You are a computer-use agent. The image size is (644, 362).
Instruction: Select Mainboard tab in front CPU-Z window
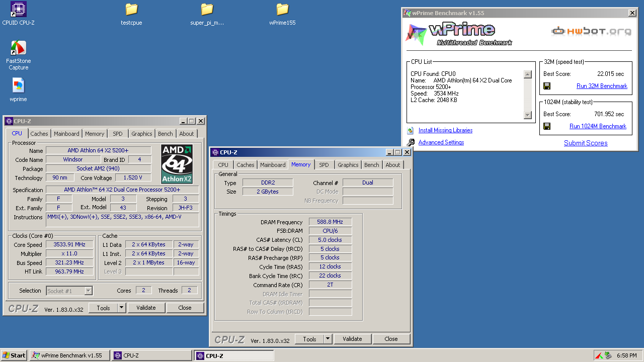[x=273, y=165]
